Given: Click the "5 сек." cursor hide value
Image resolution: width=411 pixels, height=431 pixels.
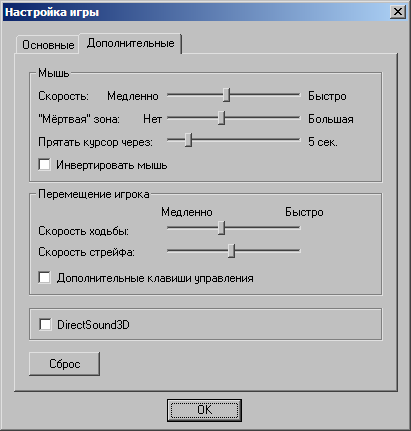Looking at the screenshot, I should (323, 142).
